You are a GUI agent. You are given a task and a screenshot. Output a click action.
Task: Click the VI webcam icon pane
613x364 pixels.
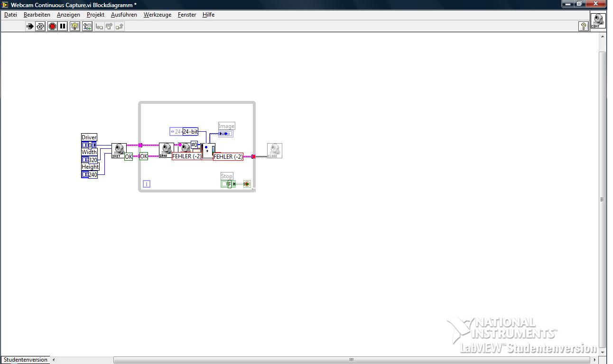[x=598, y=21]
